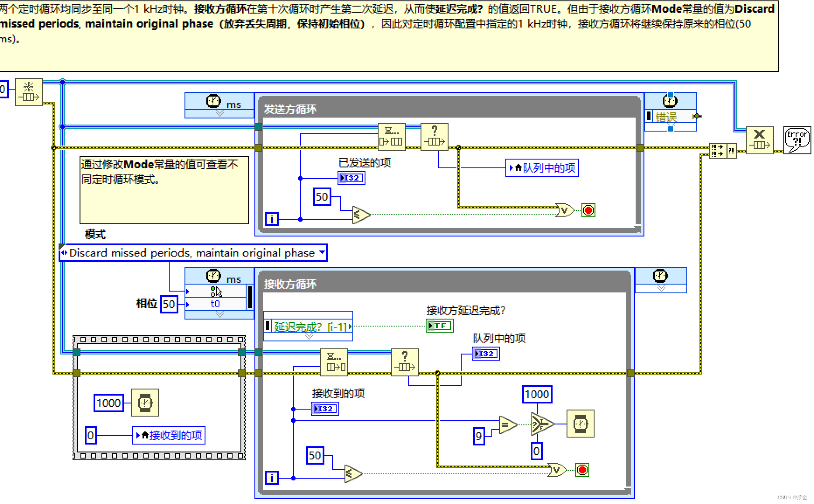Click the 0 constant in sequence frame

click(x=90, y=435)
